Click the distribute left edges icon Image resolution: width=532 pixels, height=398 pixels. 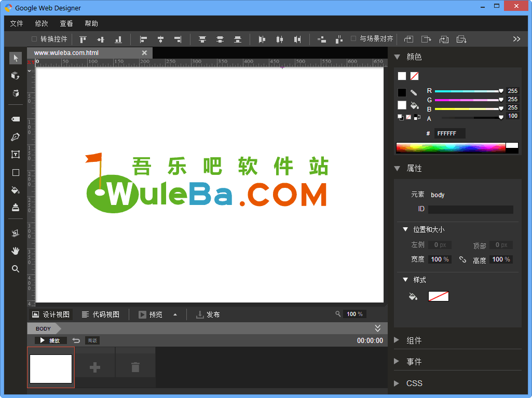click(x=262, y=39)
